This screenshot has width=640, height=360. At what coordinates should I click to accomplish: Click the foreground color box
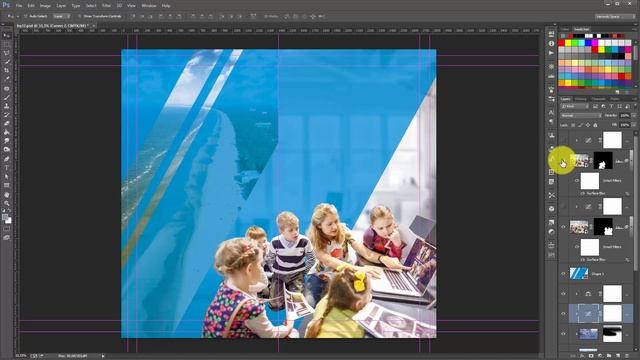click(x=4, y=218)
